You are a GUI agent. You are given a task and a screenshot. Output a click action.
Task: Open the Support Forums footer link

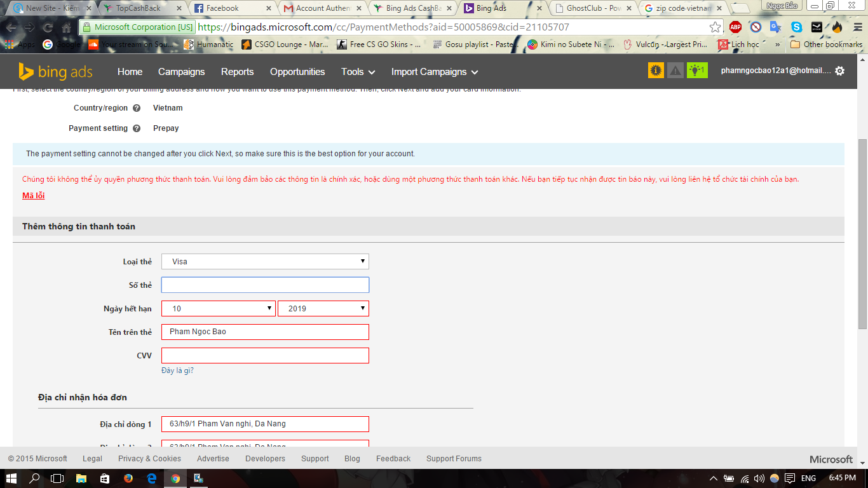click(x=454, y=459)
